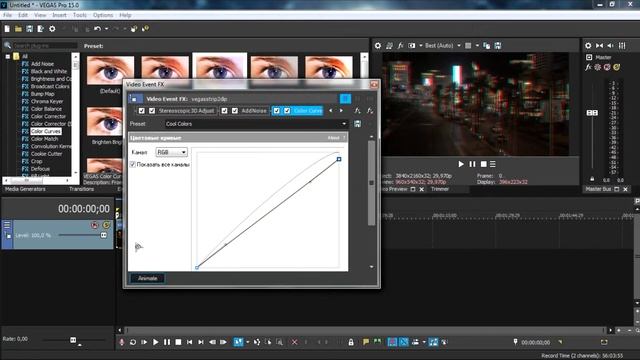Click the Master Bus volume fader handle
Image resolution: width=640 pixels, height=360 pixels.
pyautogui.click(x=592, y=113)
